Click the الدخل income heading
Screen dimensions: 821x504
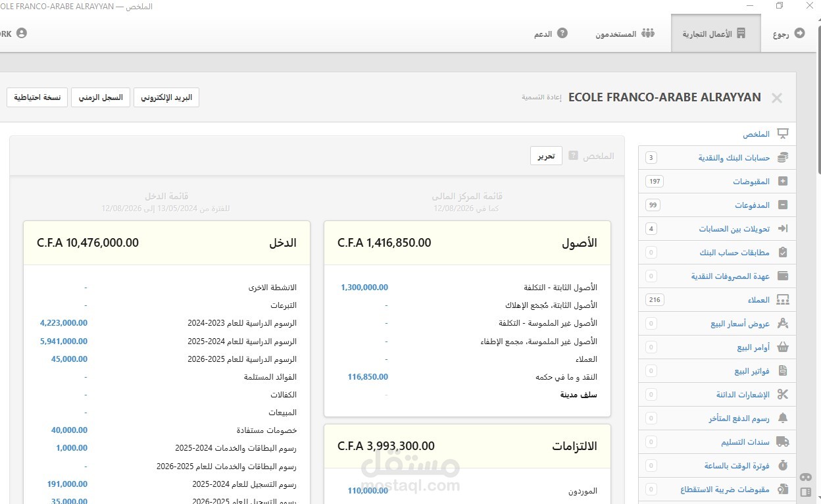tap(283, 243)
